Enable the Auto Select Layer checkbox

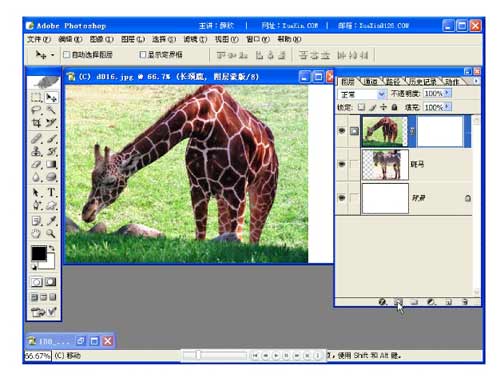[x=67, y=54]
